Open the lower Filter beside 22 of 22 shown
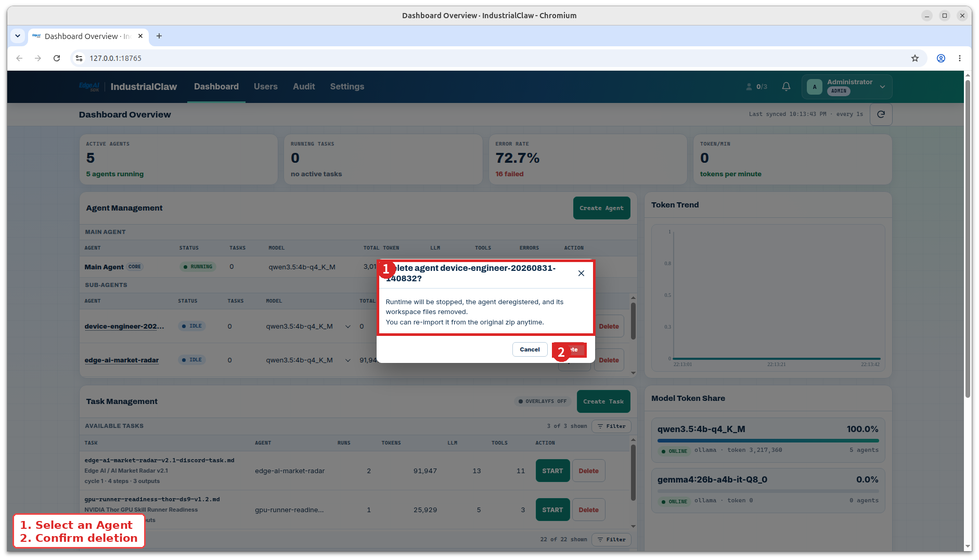 point(612,540)
